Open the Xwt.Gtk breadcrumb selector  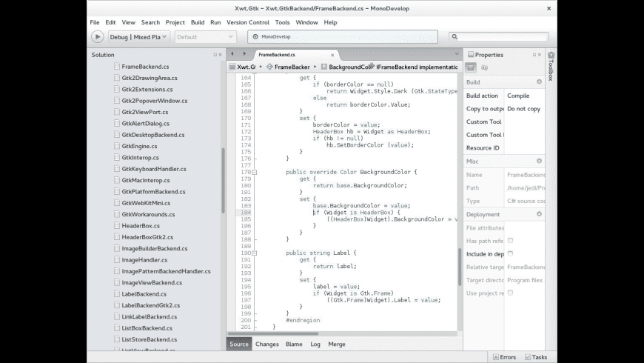click(x=242, y=67)
